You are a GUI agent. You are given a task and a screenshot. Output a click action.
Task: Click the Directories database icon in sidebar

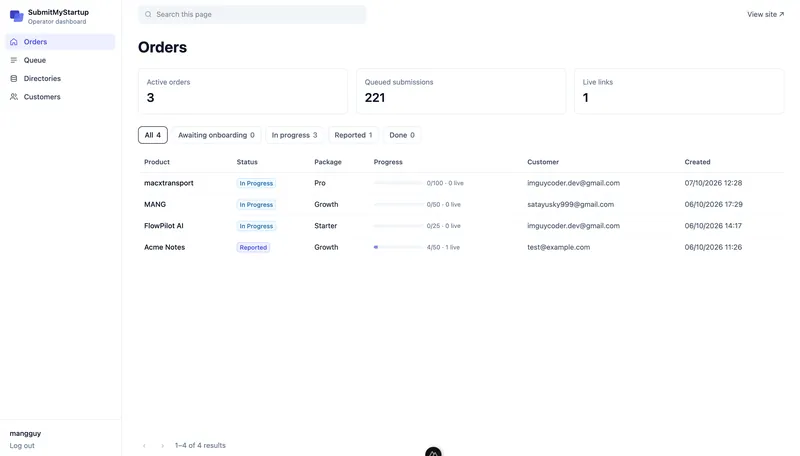14,79
